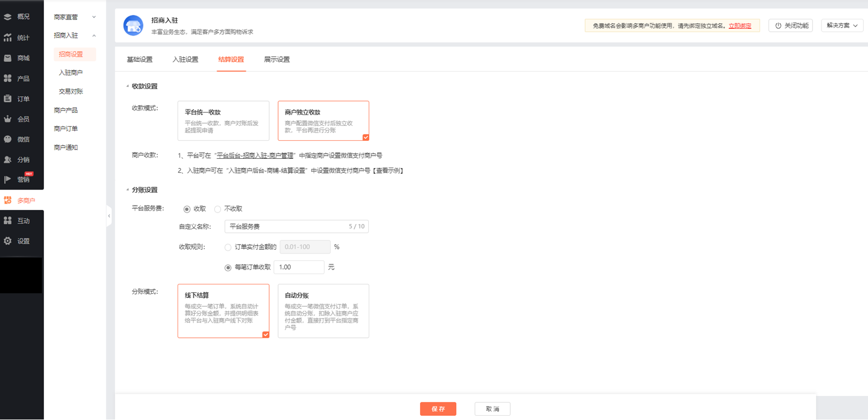Switch to the 展示设置 tab
868x420 pixels.
click(x=277, y=60)
